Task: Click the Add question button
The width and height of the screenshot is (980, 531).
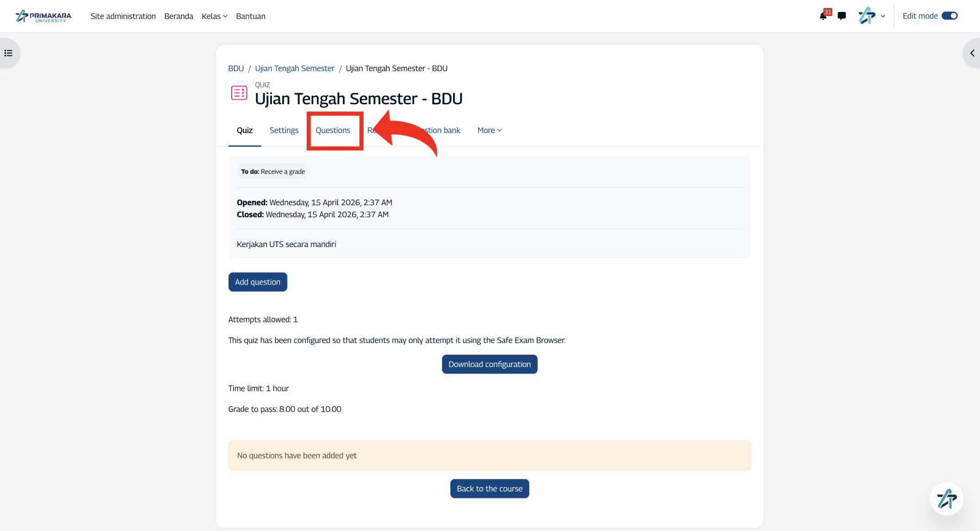Action: 258,282
